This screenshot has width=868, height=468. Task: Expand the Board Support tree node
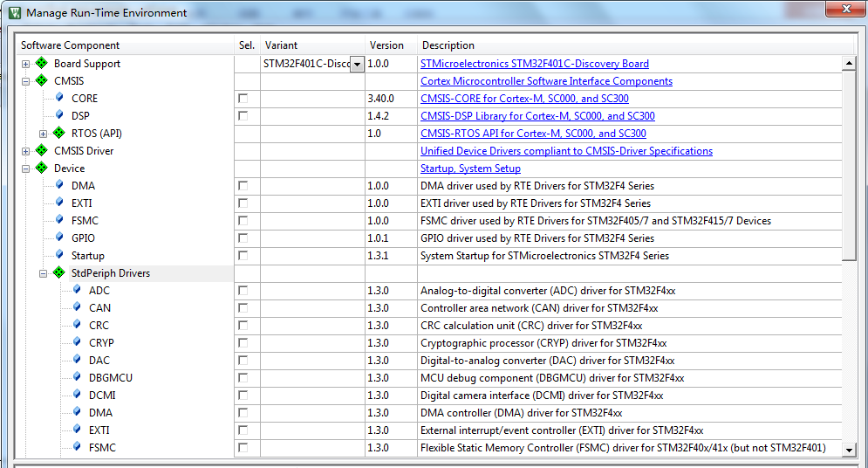(25, 64)
